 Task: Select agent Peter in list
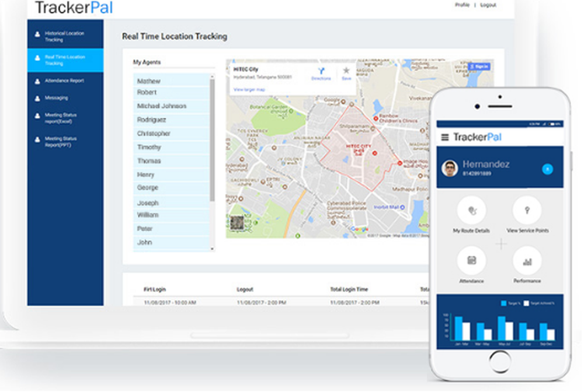coord(171,229)
